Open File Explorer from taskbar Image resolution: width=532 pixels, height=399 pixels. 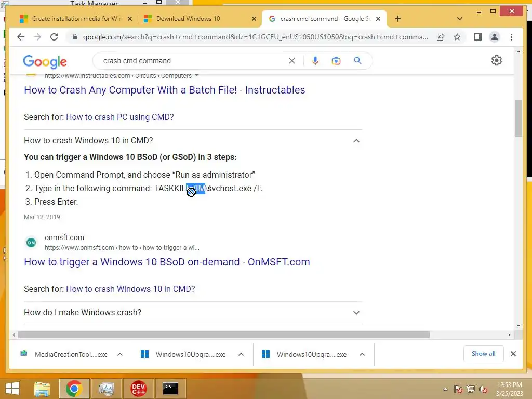42,389
